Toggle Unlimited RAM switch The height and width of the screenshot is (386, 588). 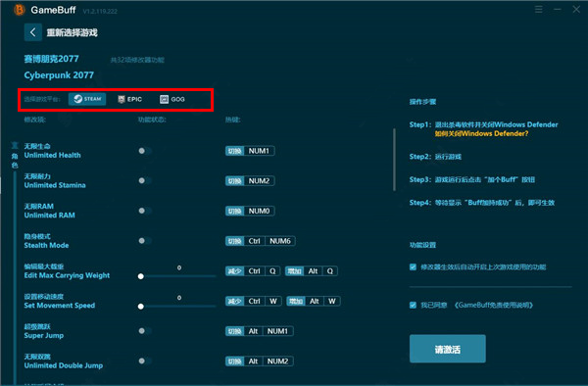(144, 211)
